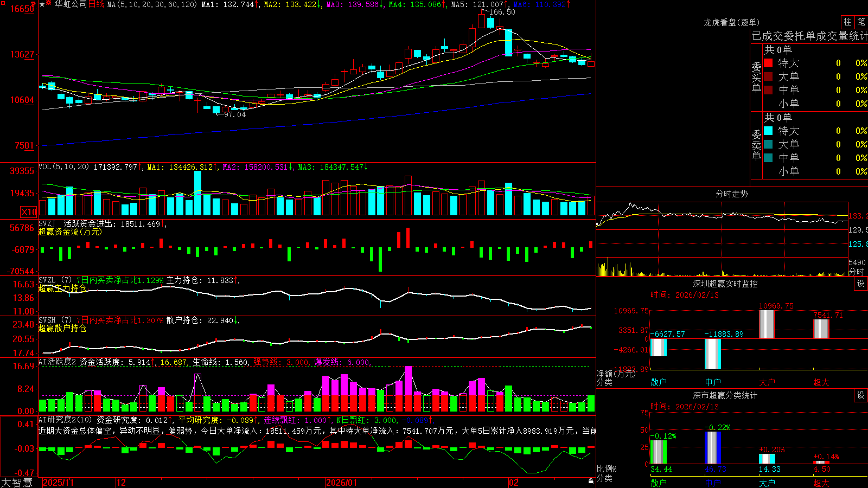Click the 委买单 section label
The width and height of the screenshot is (868, 488).
pos(756,77)
